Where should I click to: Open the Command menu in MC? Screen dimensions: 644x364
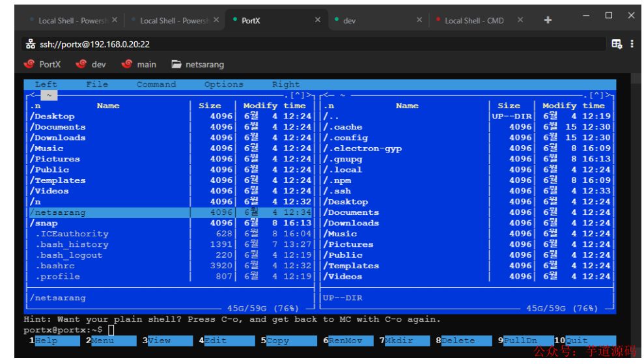click(156, 84)
